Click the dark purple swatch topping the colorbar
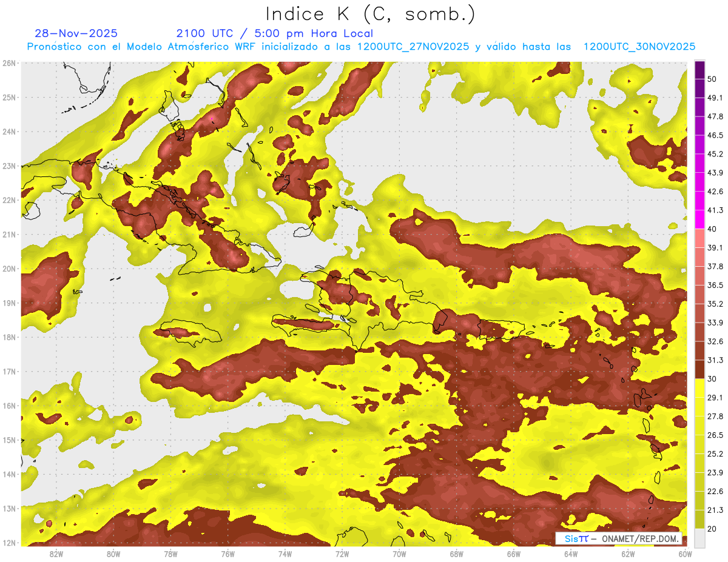 (699, 69)
